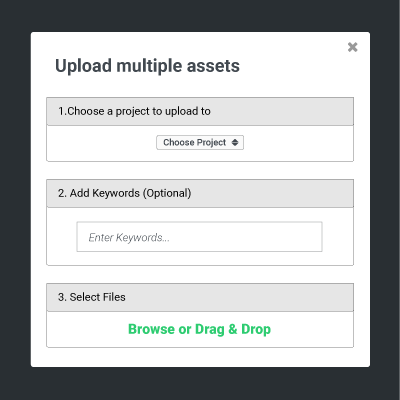Click the up-down arrows on project selector
This screenshot has height=400, width=400.
pyautogui.click(x=235, y=142)
